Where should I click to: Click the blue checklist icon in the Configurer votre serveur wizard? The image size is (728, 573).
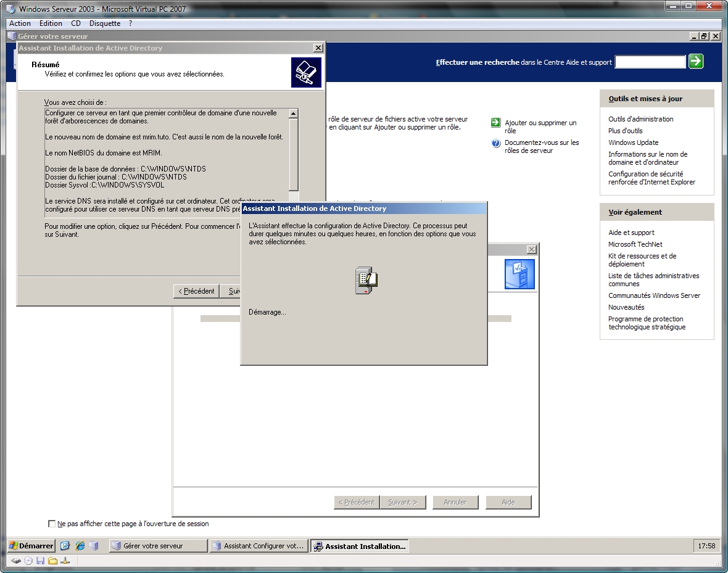point(519,274)
